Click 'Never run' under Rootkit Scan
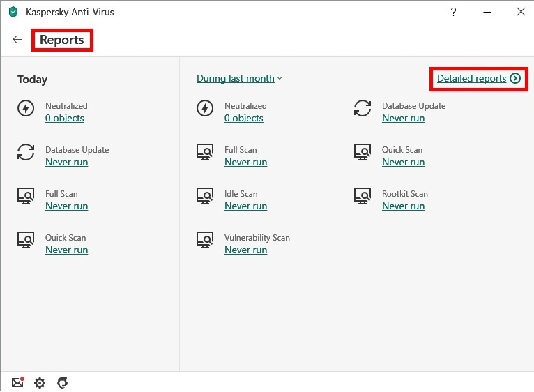 (x=403, y=206)
